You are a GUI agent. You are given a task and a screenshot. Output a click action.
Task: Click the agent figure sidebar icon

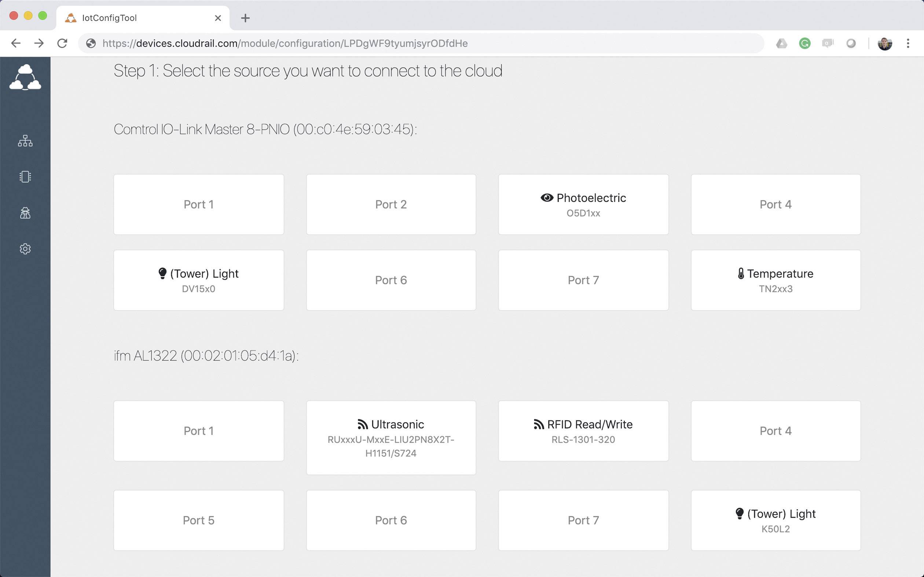25,213
